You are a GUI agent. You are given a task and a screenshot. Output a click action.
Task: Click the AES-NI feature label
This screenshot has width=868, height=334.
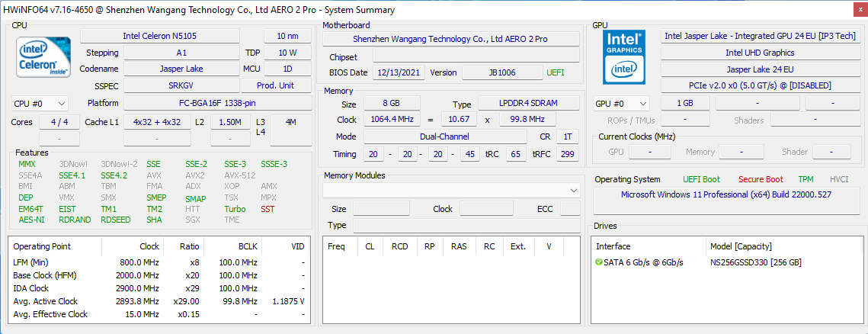[x=31, y=220]
